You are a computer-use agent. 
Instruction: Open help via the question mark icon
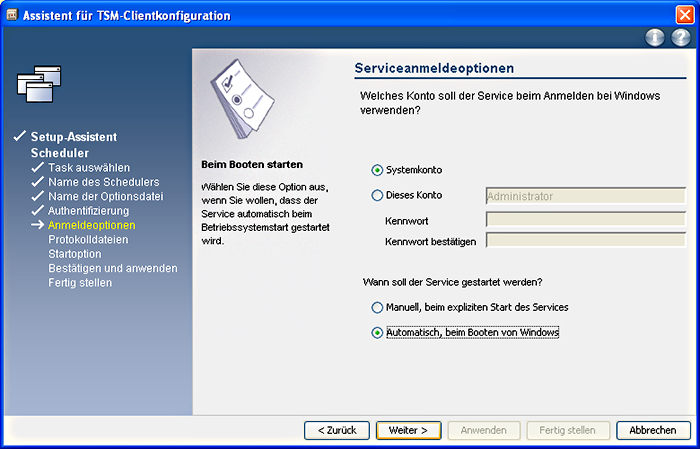click(680, 38)
